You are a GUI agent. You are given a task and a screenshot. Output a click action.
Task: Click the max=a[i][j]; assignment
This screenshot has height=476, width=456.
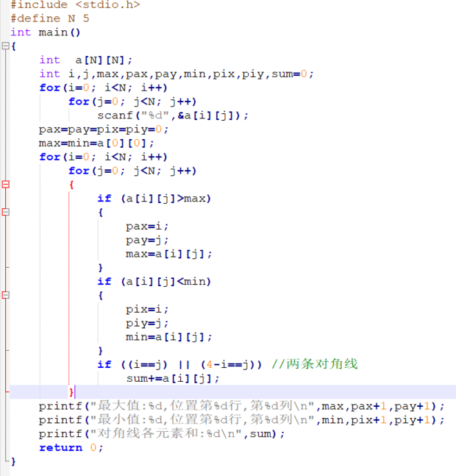tap(169, 254)
